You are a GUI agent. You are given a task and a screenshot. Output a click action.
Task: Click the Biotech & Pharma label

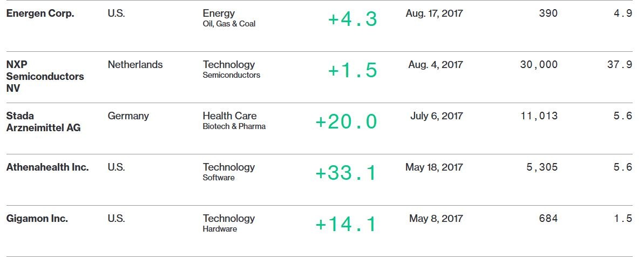pyautogui.click(x=234, y=126)
